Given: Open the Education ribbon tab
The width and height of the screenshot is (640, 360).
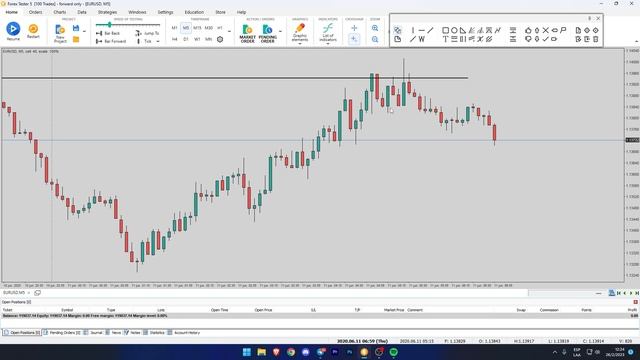Looking at the screenshot, I should pyautogui.click(x=194, y=12).
